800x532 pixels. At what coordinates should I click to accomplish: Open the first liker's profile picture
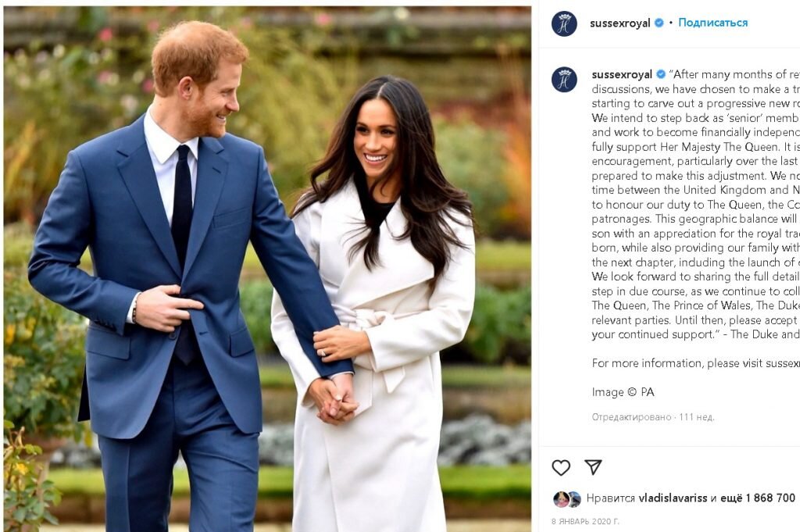[561, 499]
